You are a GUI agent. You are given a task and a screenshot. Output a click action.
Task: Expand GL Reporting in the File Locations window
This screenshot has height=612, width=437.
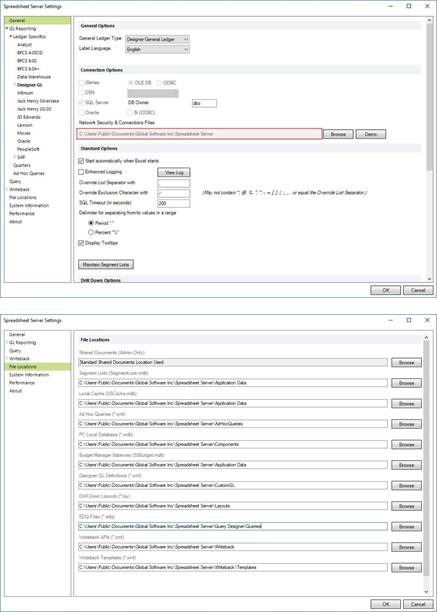[7, 342]
